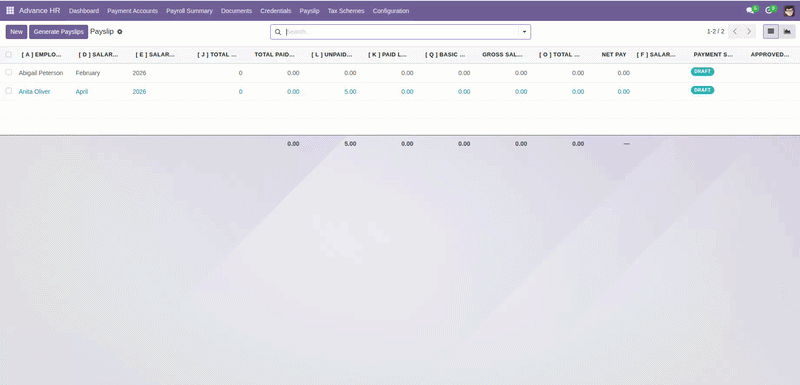Click into the Search input field
This screenshot has height=385, width=800.
point(401,32)
